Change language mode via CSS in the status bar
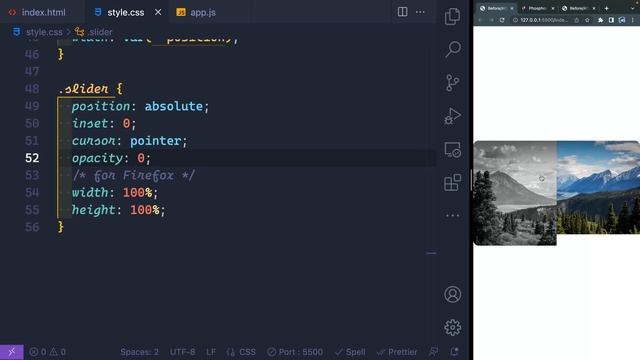Screen dimensions: 640x360 tap(241, 352)
